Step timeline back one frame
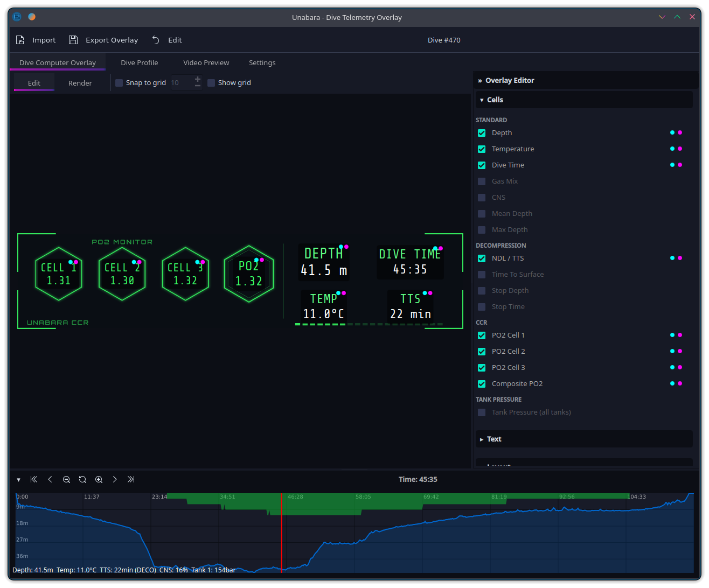 point(50,479)
